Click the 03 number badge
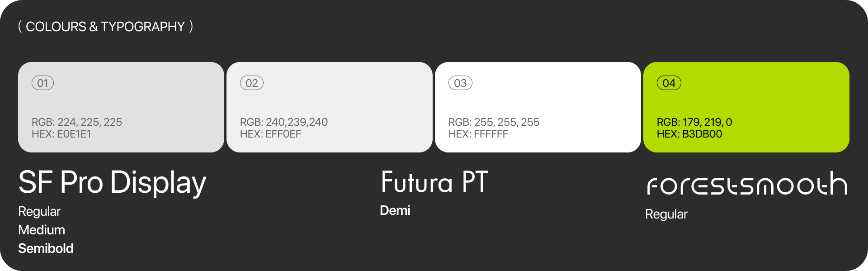The width and height of the screenshot is (868, 271). tap(460, 83)
